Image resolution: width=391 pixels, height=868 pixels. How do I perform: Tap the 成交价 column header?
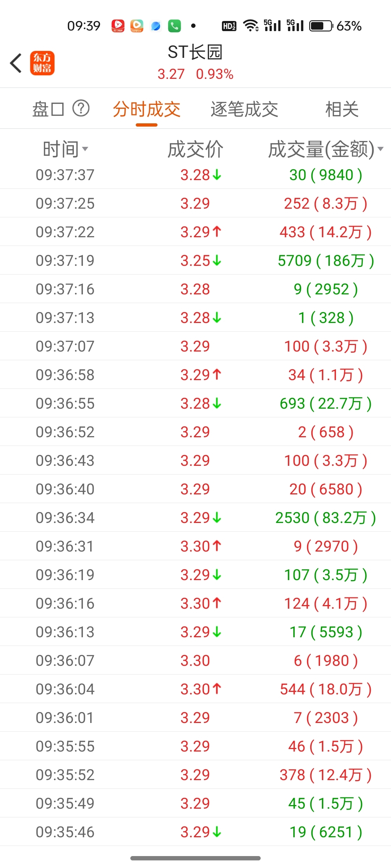pos(195,149)
